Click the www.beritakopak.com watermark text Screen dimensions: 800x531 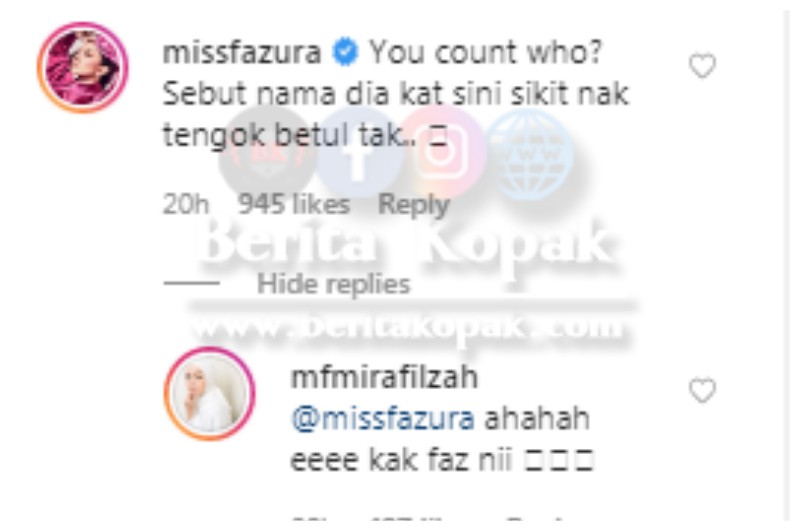point(408,326)
